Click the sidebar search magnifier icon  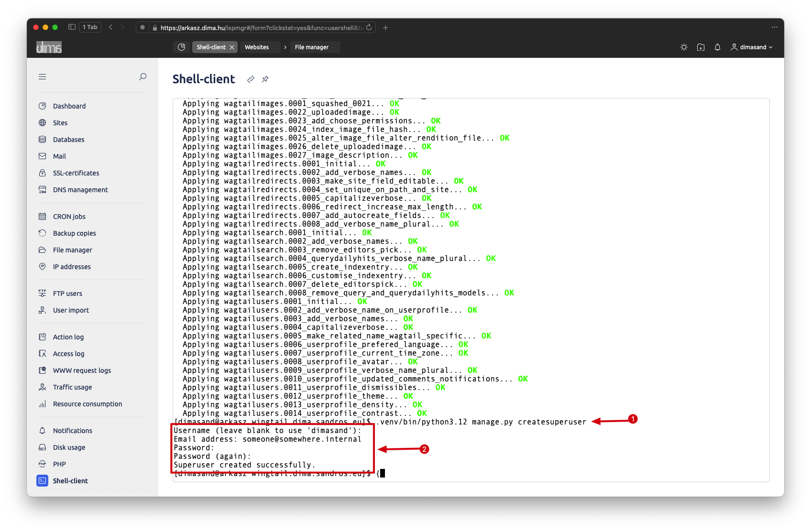coord(142,76)
